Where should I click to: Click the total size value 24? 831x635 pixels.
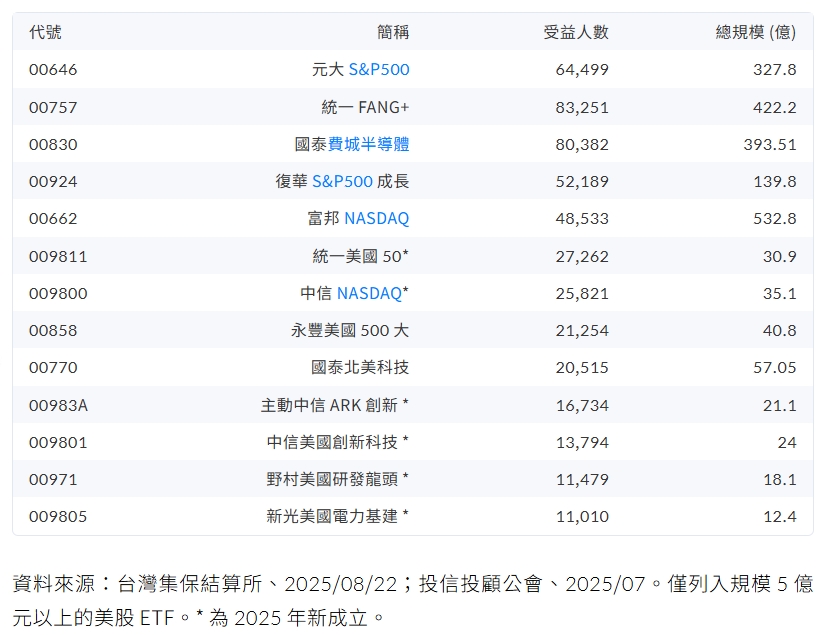[x=787, y=442]
